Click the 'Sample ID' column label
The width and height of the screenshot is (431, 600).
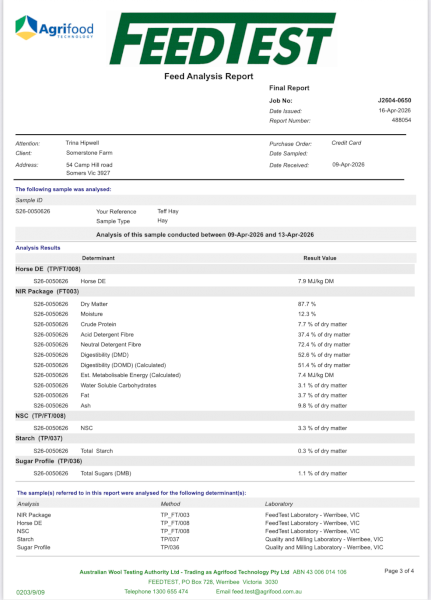(x=29, y=200)
